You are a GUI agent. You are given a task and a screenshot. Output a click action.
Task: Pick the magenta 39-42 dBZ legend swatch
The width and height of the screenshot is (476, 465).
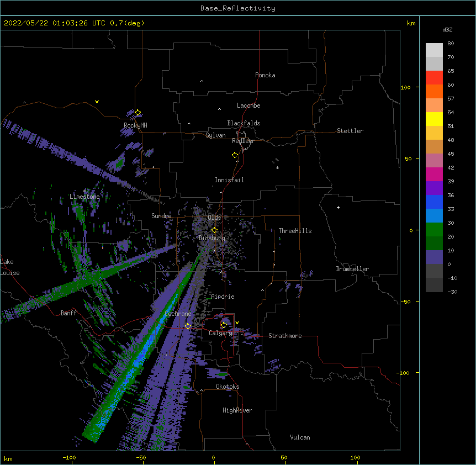(x=434, y=174)
